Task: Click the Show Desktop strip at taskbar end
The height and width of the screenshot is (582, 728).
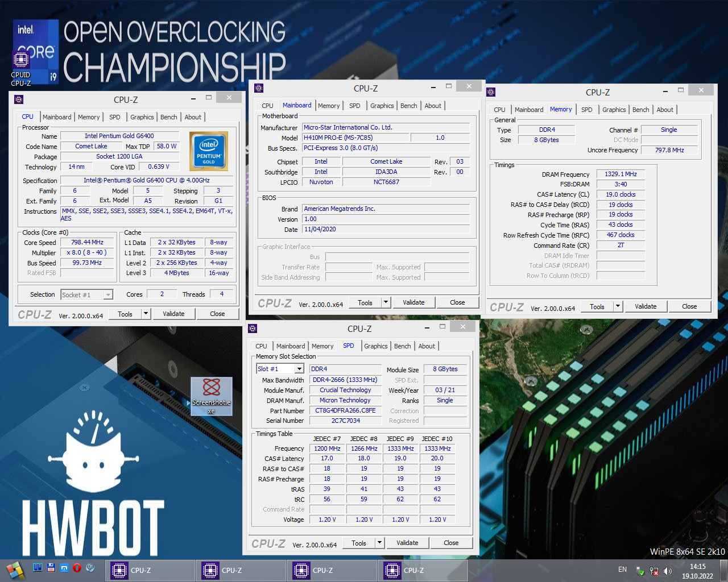Action: pos(724,570)
